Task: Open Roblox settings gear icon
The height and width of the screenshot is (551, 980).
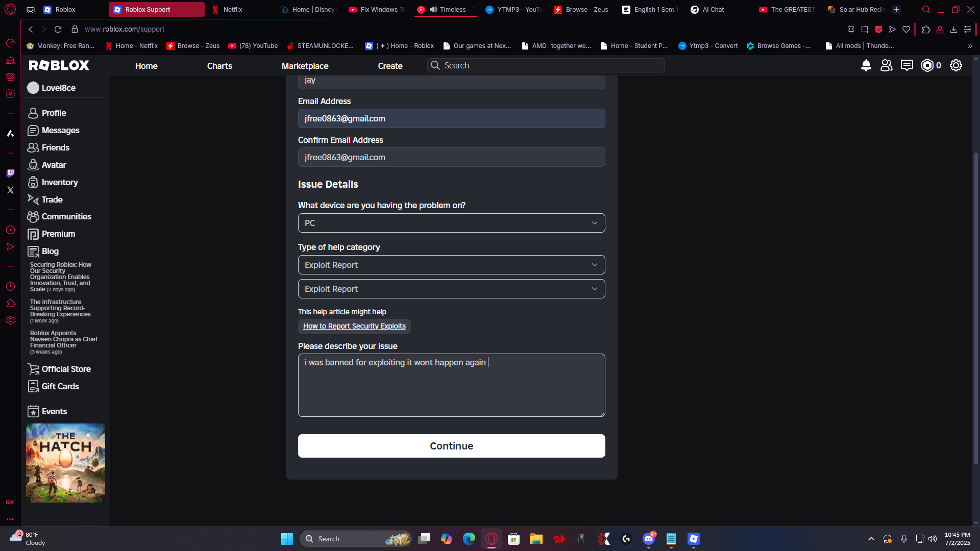Action: [x=956, y=65]
